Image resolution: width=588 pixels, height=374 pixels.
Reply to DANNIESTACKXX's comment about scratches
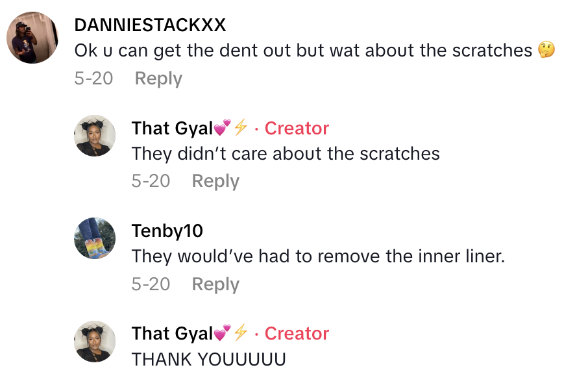pos(158,79)
